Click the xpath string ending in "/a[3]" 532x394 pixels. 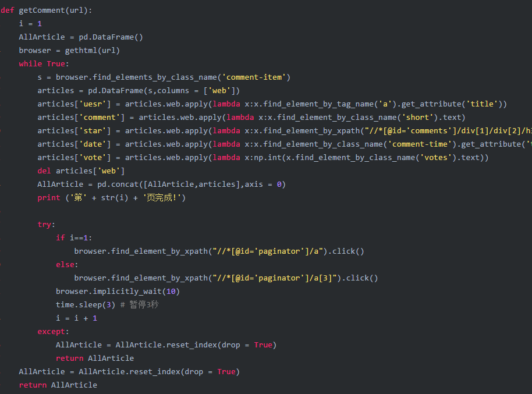point(275,278)
